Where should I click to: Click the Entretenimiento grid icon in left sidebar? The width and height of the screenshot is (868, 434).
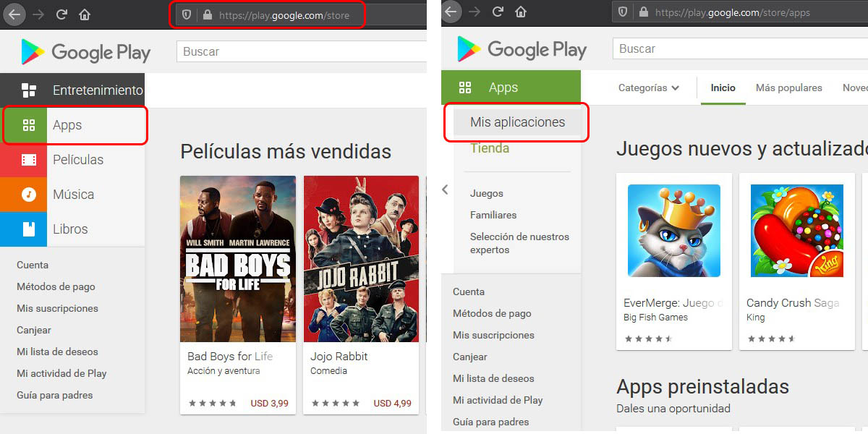click(29, 90)
